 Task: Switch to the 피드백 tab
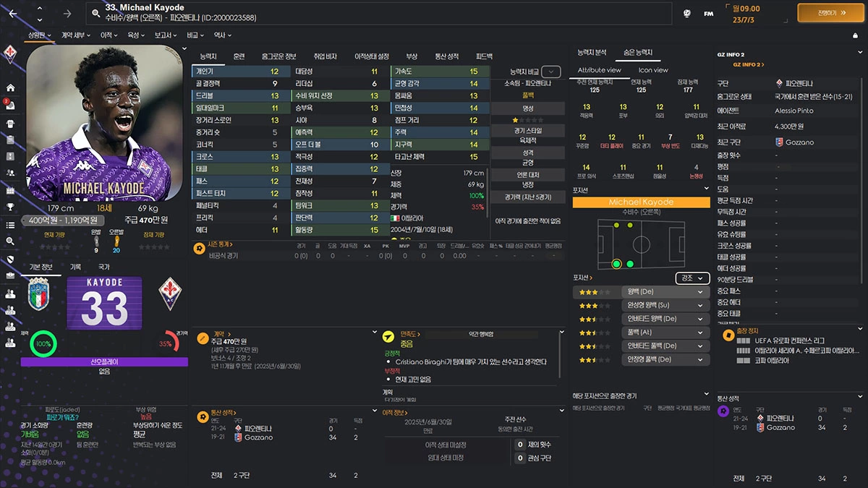(x=484, y=56)
